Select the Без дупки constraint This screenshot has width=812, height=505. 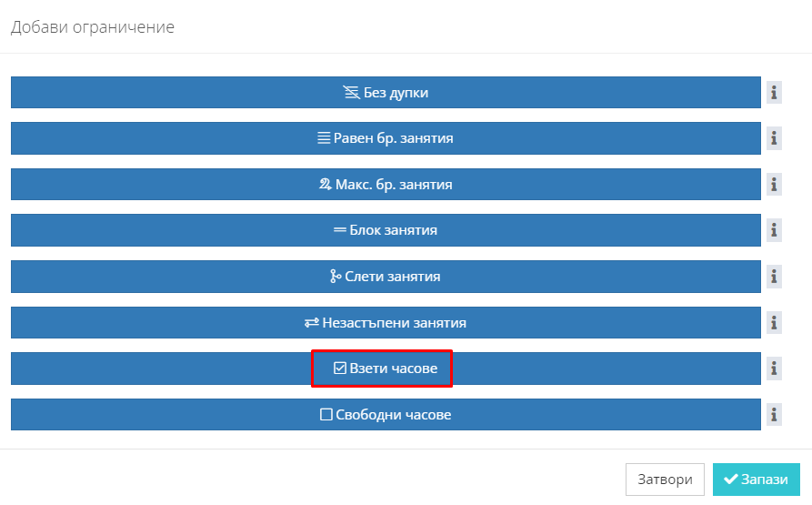(x=386, y=93)
